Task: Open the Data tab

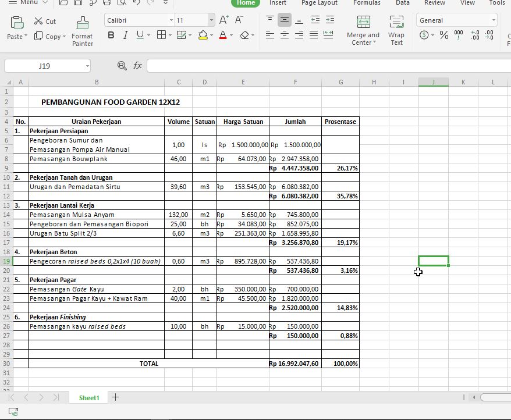Action: click(403, 2)
